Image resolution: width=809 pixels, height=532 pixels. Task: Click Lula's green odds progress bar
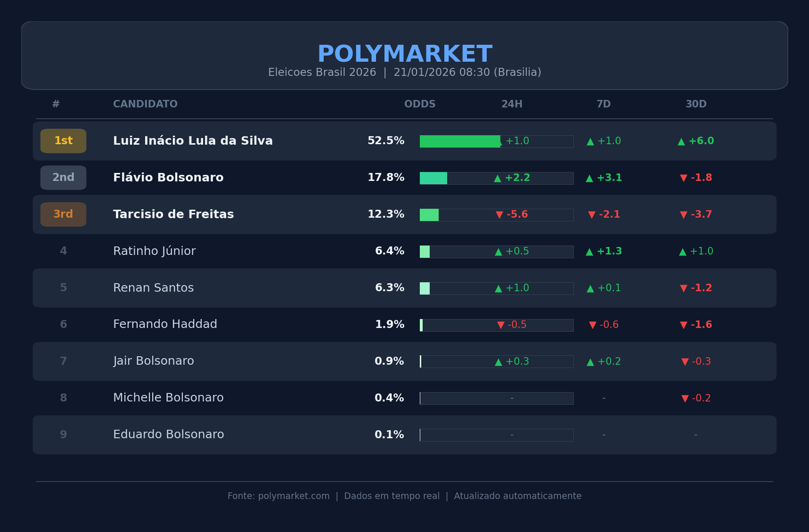tap(459, 141)
